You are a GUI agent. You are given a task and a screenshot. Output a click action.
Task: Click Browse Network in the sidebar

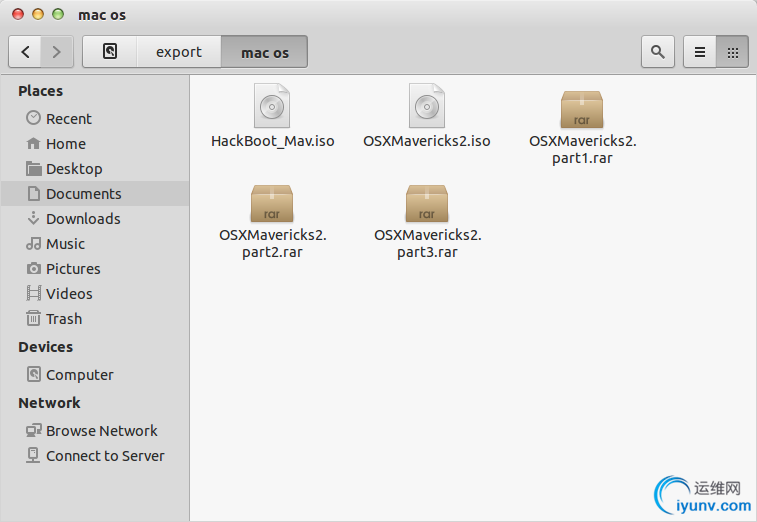tap(95, 431)
